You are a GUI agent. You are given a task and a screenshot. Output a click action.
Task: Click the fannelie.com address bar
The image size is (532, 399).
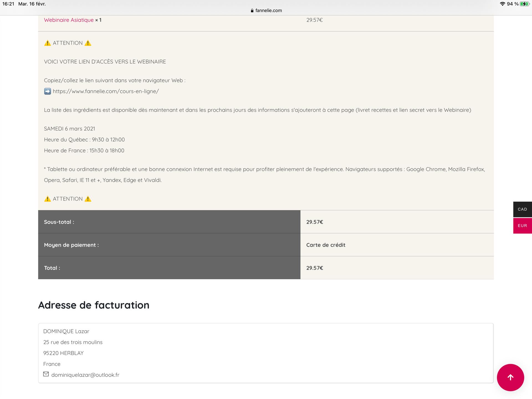point(266,11)
